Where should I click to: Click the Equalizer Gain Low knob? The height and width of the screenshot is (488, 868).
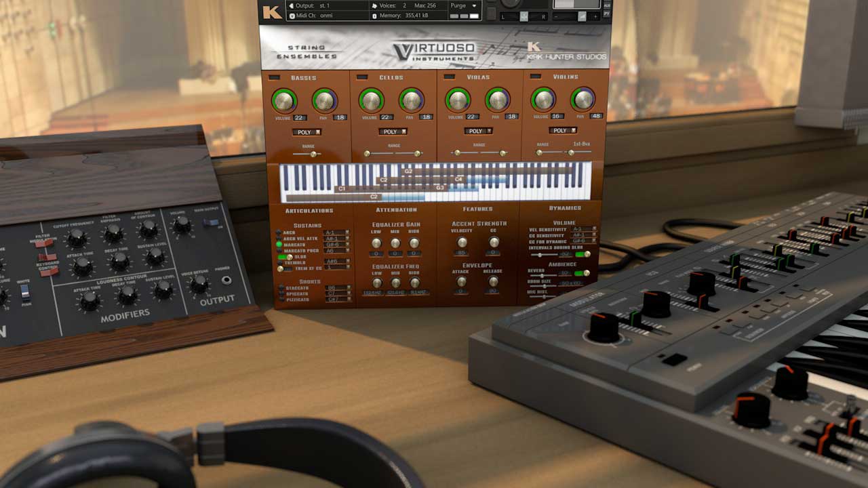click(376, 243)
